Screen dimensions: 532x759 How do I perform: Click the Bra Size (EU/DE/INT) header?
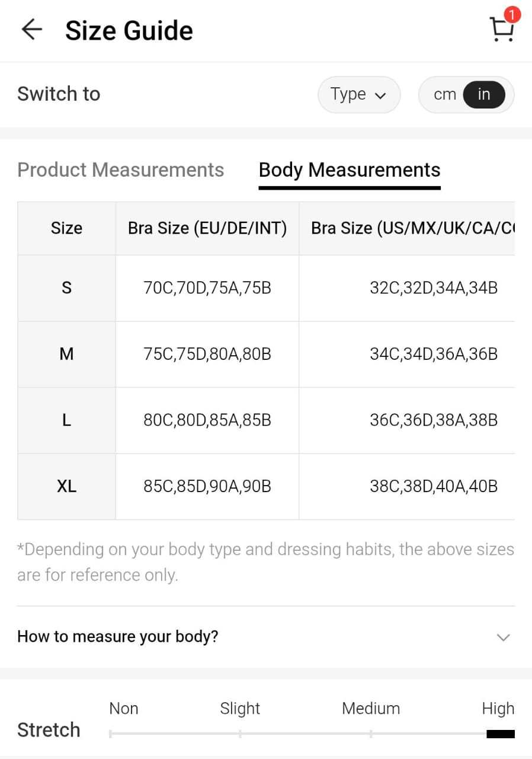(x=207, y=228)
